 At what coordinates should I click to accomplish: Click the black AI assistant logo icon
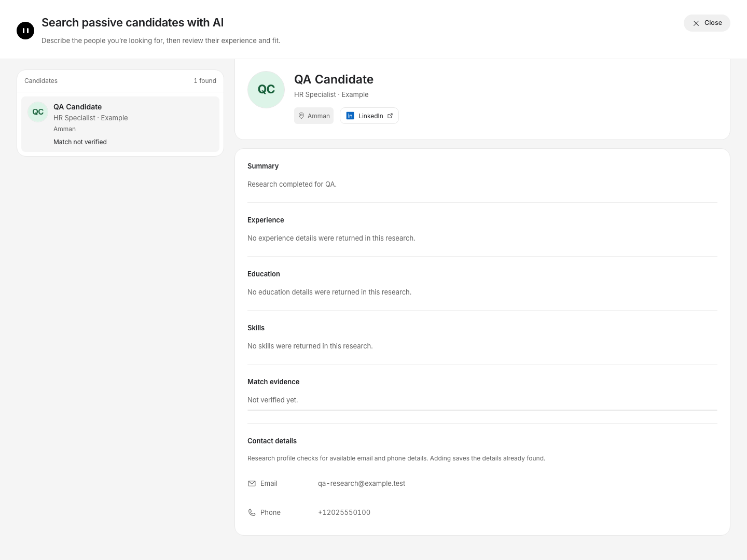[x=25, y=31]
